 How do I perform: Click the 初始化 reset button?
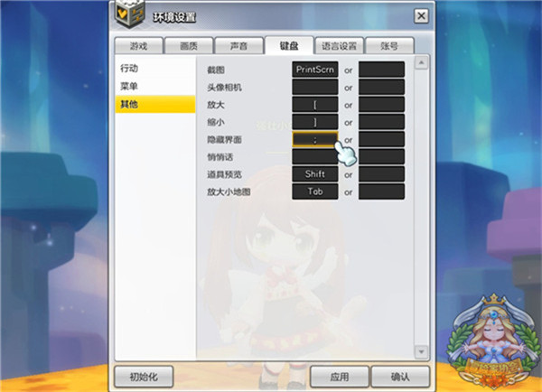point(144,377)
